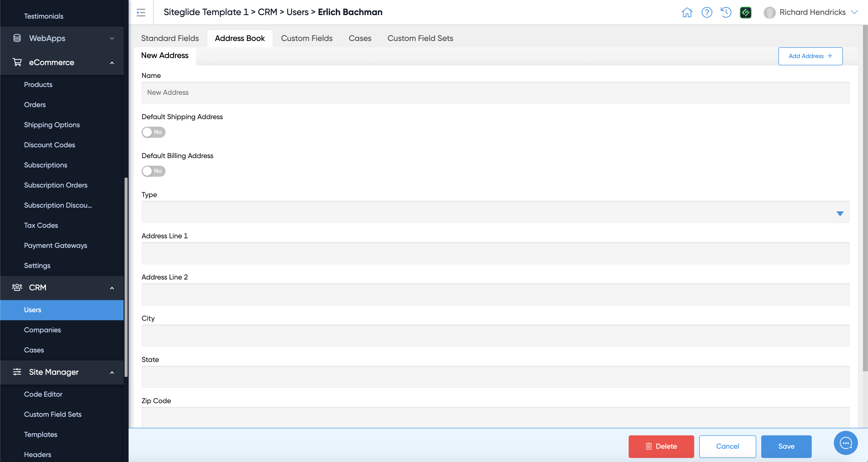Click the plus icon in Add Address

(830, 56)
